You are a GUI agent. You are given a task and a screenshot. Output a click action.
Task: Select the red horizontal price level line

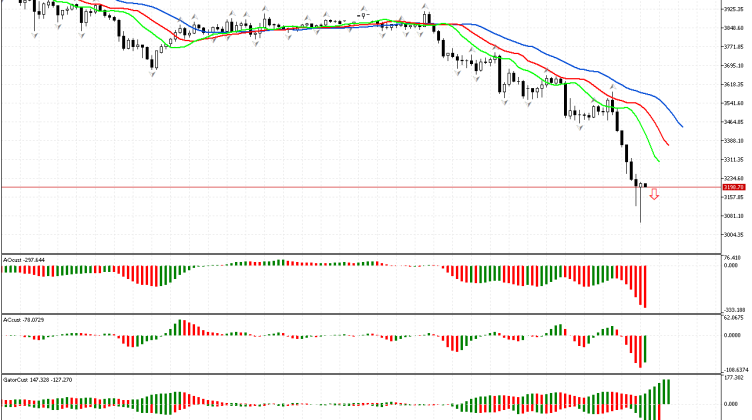click(x=300, y=187)
